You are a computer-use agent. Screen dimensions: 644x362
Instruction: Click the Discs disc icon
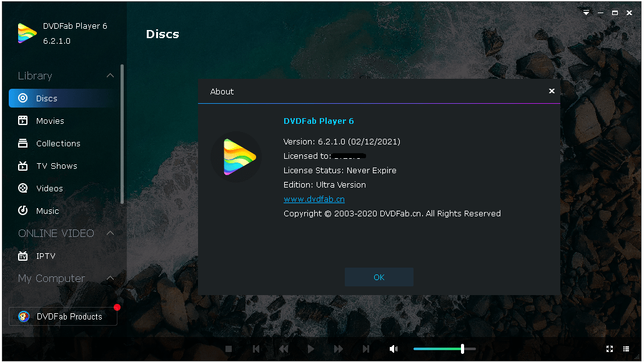[23, 98]
